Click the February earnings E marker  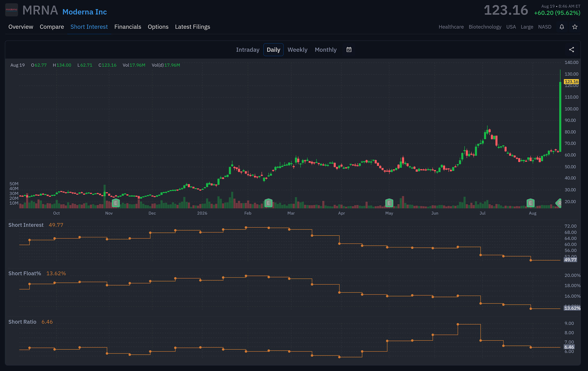(268, 203)
